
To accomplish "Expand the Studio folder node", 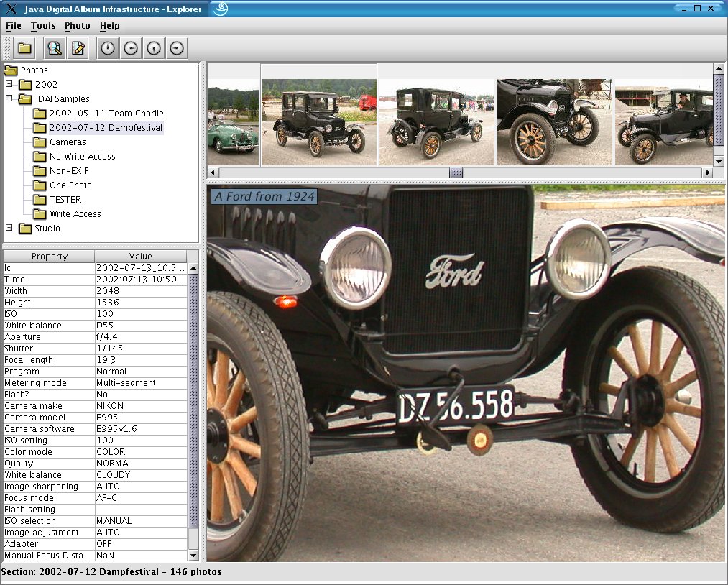I will point(9,228).
